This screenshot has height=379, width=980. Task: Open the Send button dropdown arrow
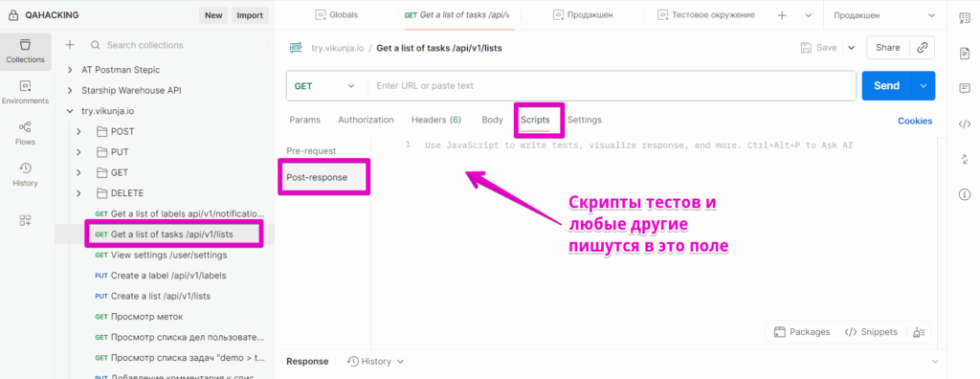click(924, 86)
